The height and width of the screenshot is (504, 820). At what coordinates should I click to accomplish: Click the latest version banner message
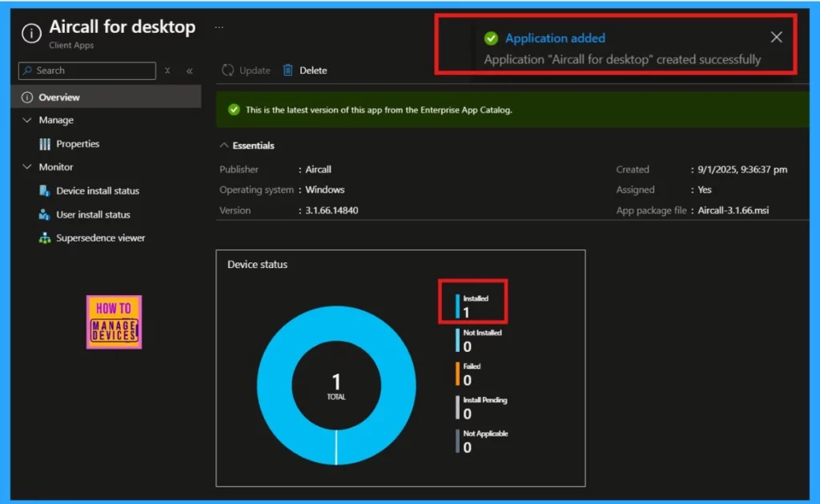[379, 110]
